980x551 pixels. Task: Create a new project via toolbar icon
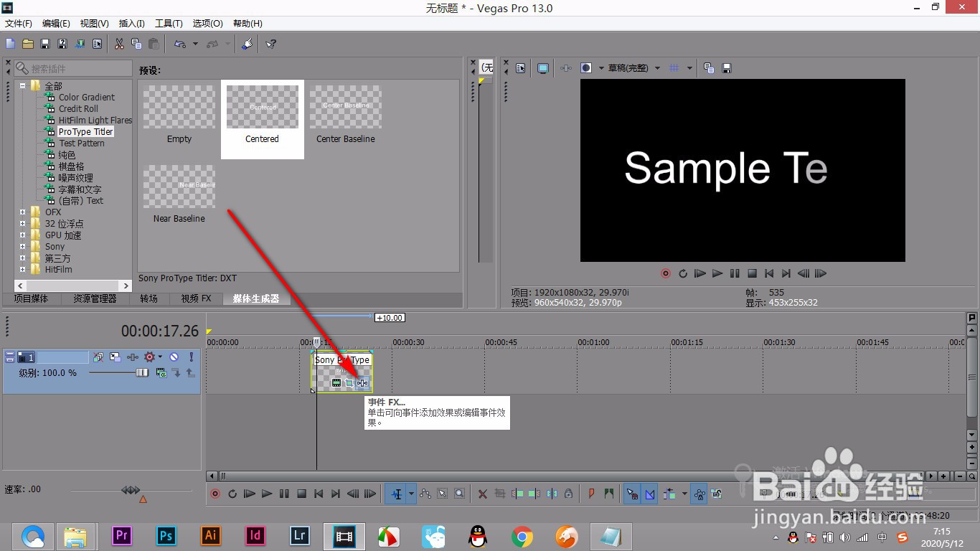tap(10, 44)
